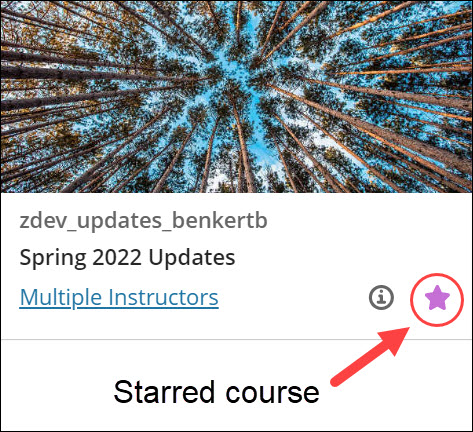Image resolution: width=473 pixels, height=432 pixels.
Task: Open the forest canopy course banner image
Action: tap(236, 96)
